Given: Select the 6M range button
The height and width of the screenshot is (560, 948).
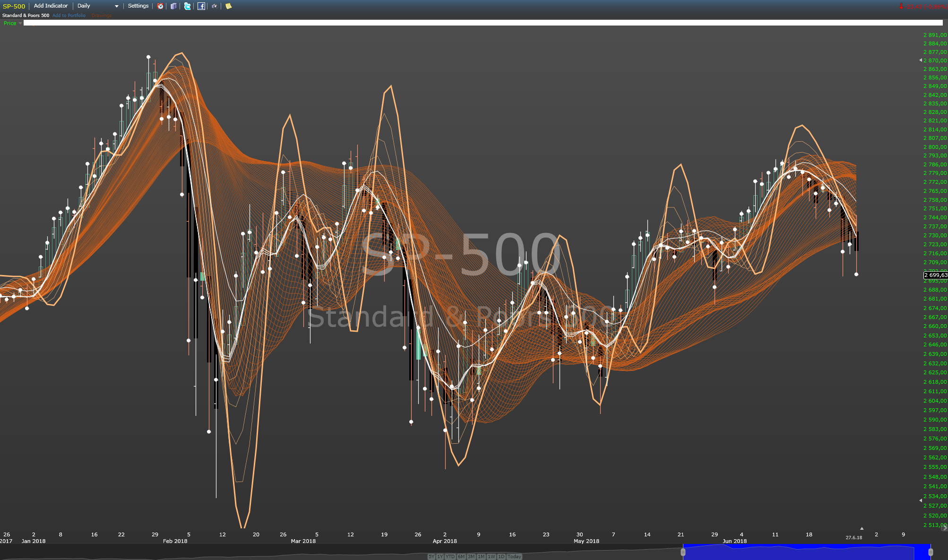Looking at the screenshot, I should click(461, 557).
